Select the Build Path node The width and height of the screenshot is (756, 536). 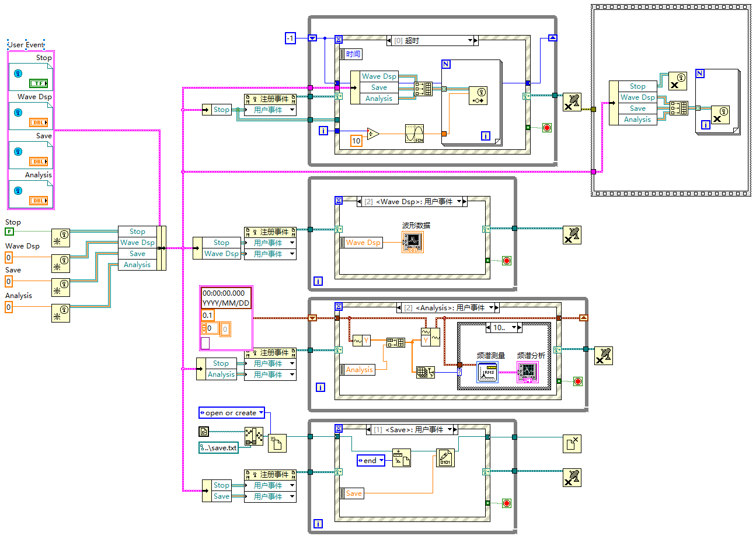coord(253,436)
